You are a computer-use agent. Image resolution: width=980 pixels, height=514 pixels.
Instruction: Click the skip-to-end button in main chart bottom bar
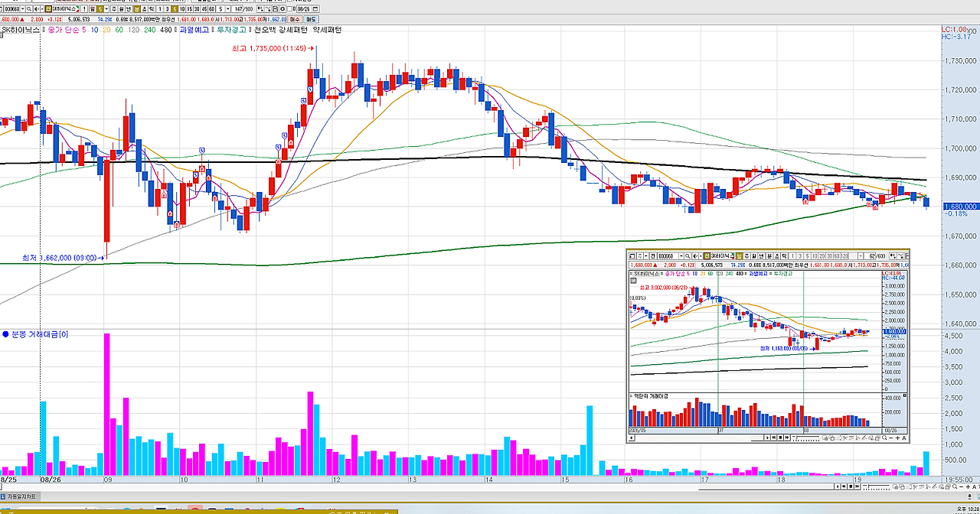857,486
